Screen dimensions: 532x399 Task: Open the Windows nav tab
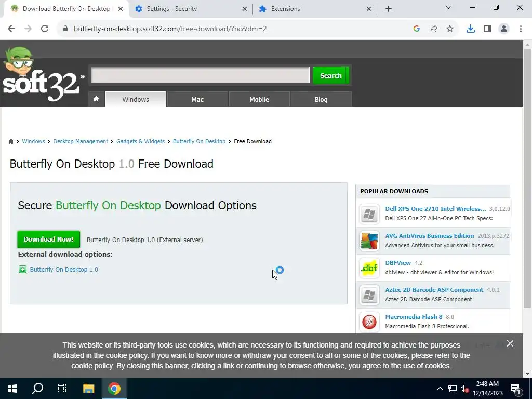(136, 99)
